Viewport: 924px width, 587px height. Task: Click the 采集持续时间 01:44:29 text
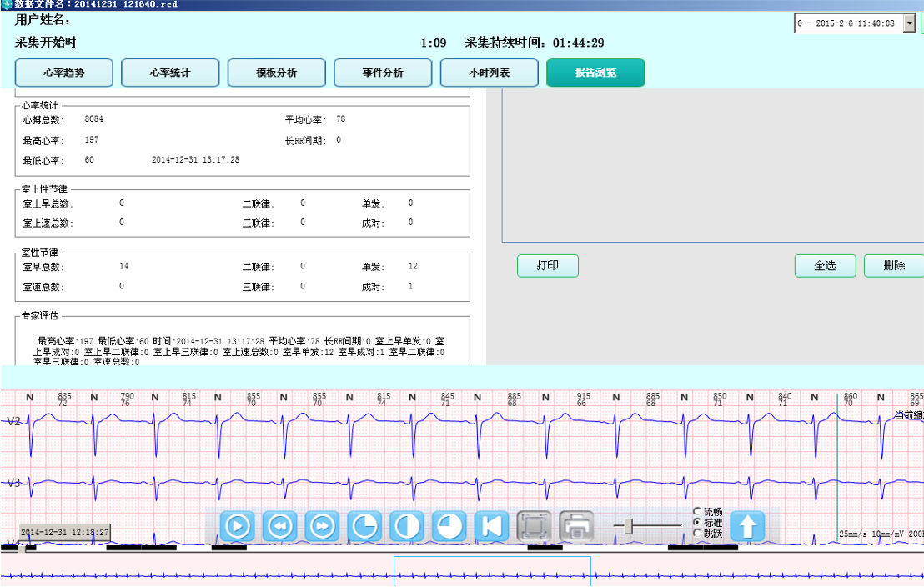tap(534, 43)
